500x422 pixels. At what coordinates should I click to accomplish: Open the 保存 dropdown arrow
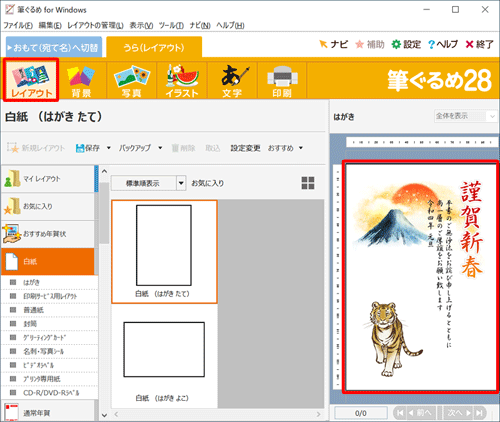coord(108,148)
